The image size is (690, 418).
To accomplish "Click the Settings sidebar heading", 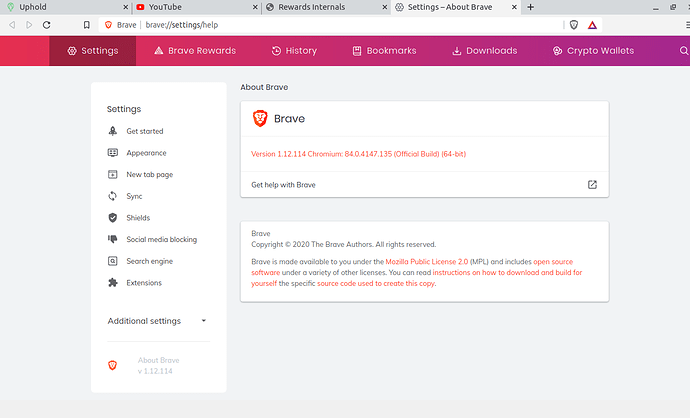I will [124, 109].
